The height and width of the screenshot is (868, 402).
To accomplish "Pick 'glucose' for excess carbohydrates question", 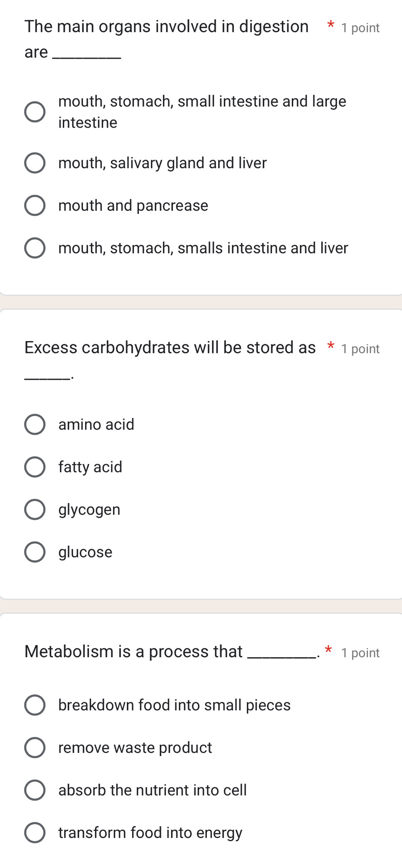I will click(35, 552).
